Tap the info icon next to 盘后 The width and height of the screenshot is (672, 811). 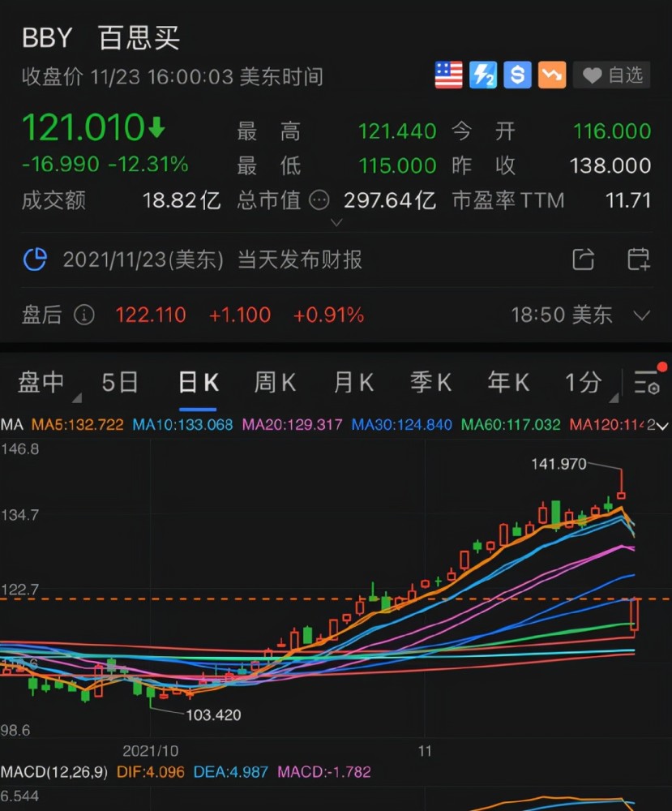[x=84, y=315]
